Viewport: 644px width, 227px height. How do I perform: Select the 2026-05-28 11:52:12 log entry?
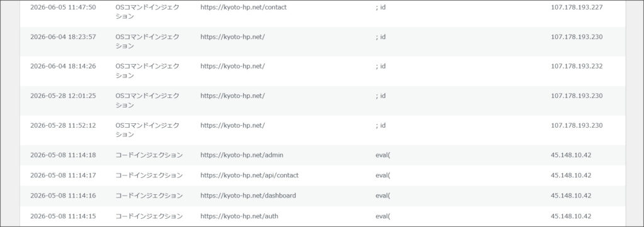323,130
